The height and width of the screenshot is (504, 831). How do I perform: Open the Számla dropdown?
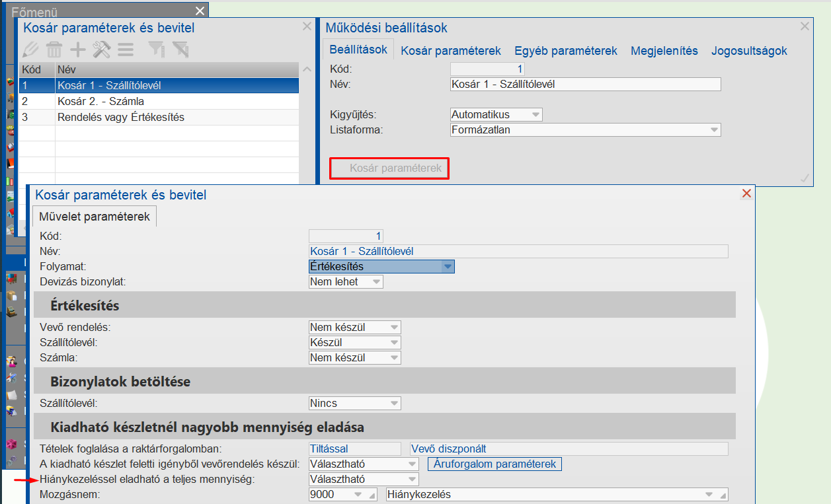[355, 358]
